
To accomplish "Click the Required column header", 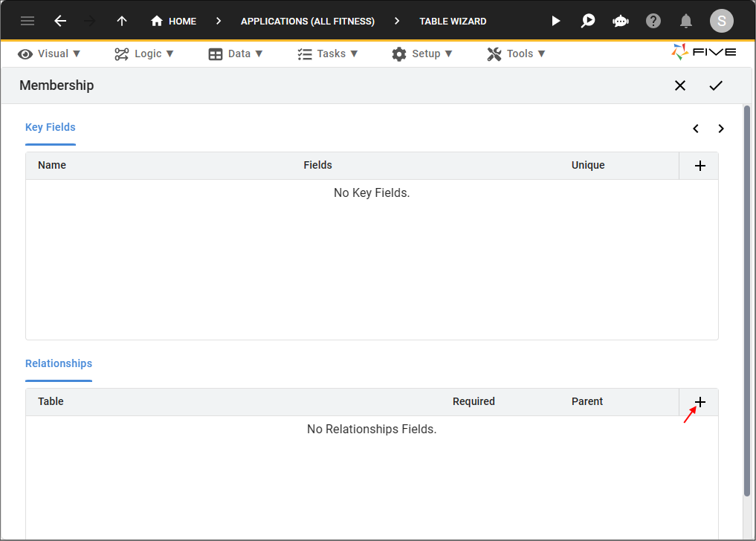I will coord(474,401).
